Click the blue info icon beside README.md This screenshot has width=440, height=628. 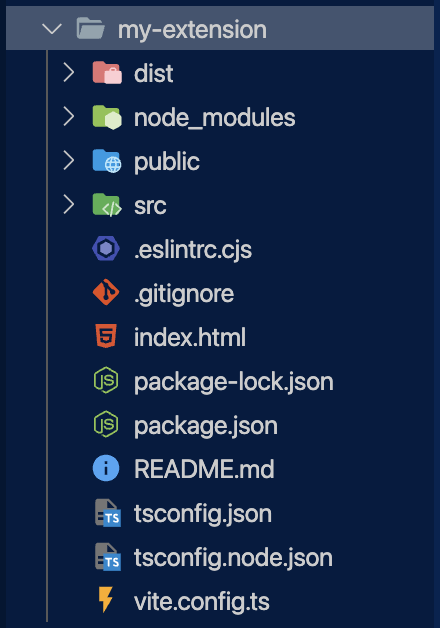point(106,468)
